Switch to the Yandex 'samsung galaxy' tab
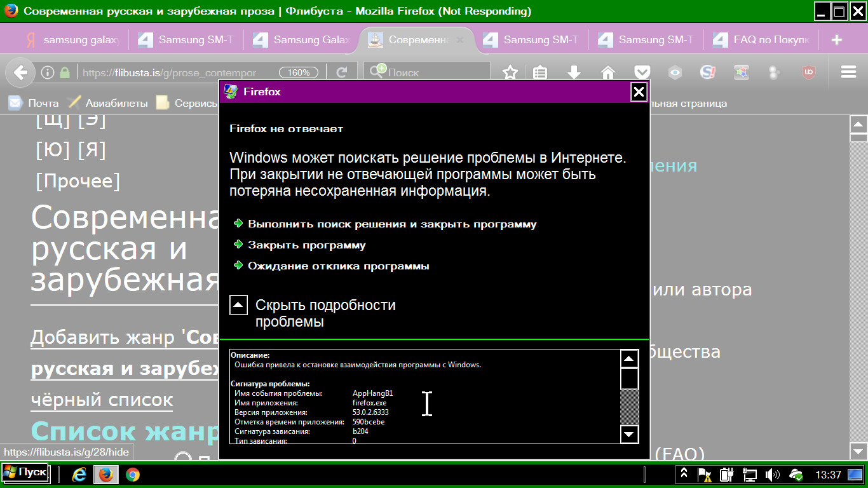 (x=72, y=40)
